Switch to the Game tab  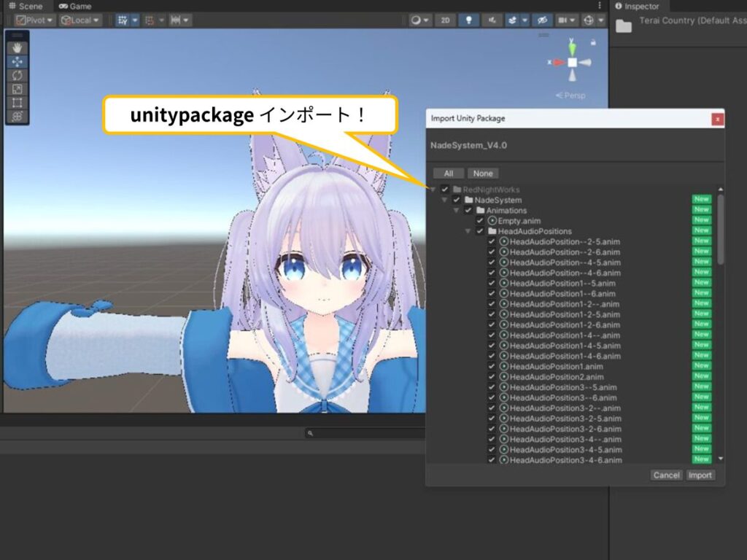click(x=75, y=6)
